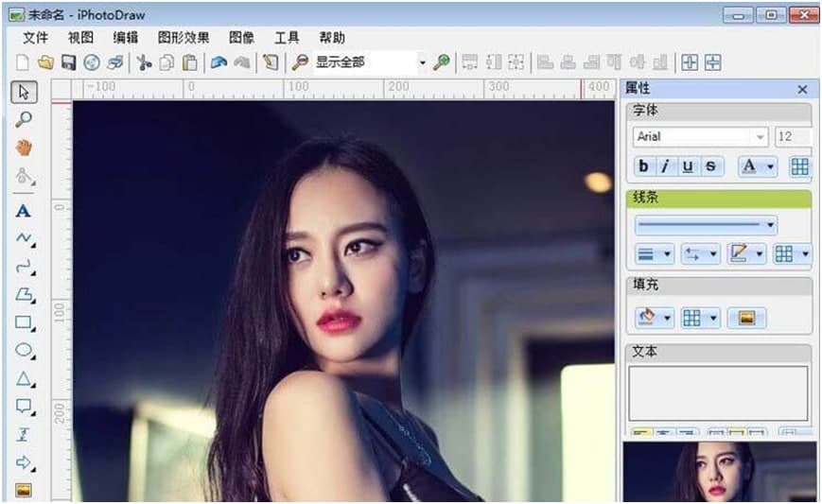Image resolution: width=822 pixels, height=504 pixels.
Task: Redo using the grayed arrow icon
Action: (x=241, y=62)
